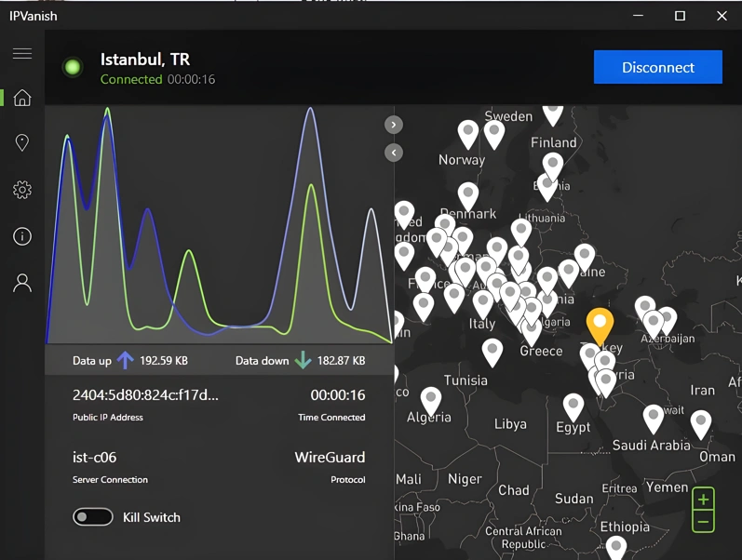Select the Finland server pin
Screen dimensions: 742x560
[x=552, y=166]
